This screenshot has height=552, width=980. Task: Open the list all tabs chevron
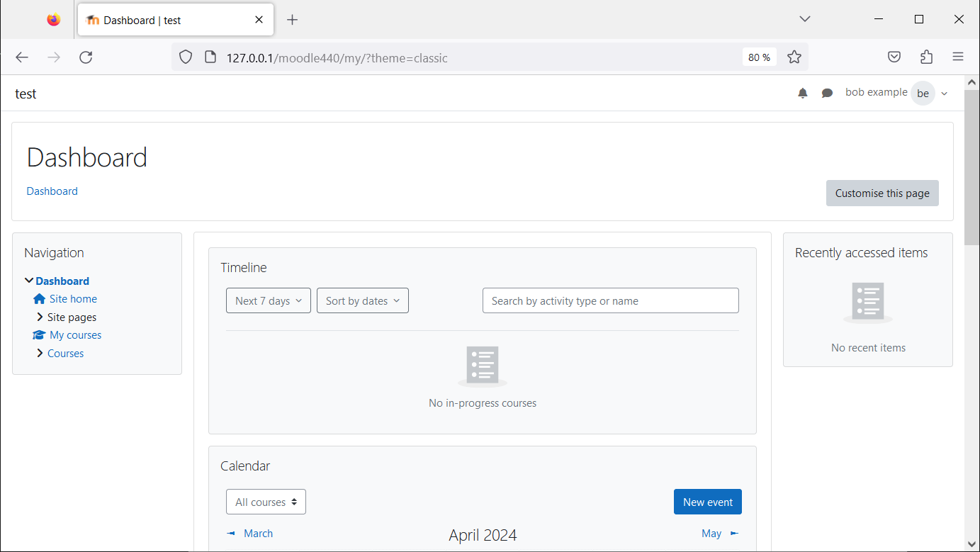[804, 19]
